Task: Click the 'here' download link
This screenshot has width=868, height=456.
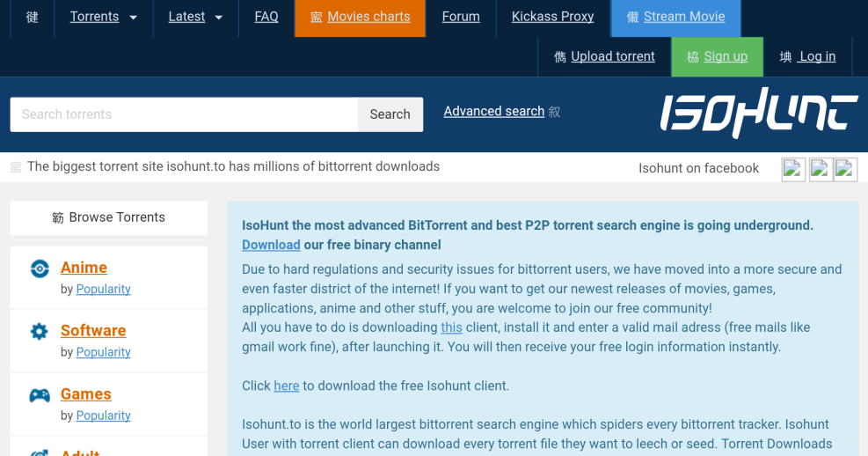Action: point(286,386)
